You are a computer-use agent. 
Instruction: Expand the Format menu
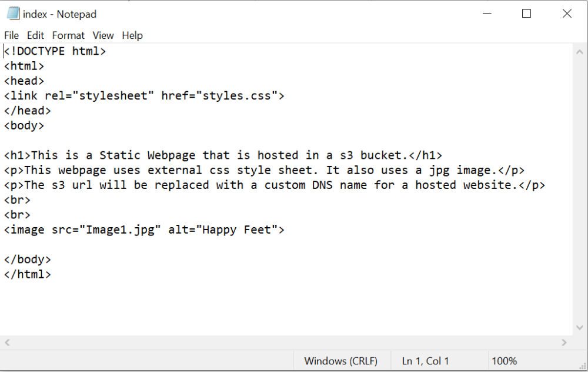tap(68, 35)
